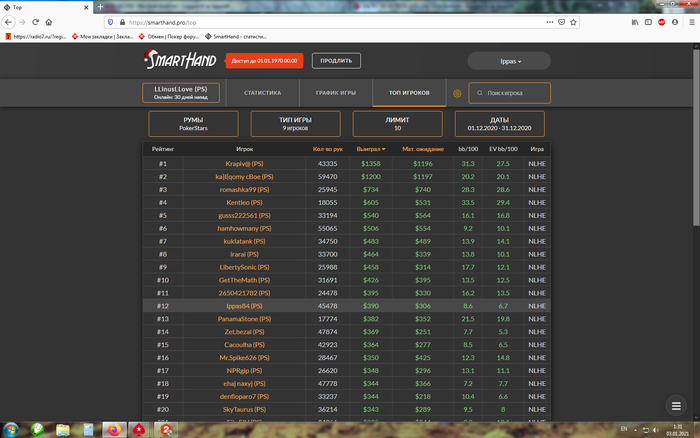This screenshot has width=700, height=438.
Task: Open player hamhowmany (PS)
Action: coord(244,229)
